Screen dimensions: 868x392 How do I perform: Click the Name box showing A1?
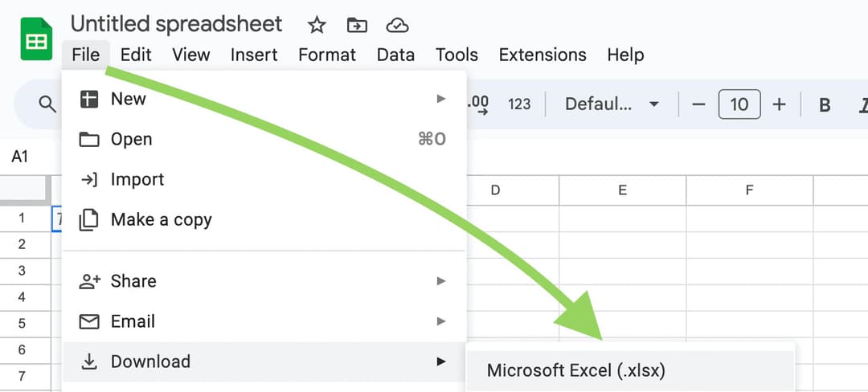tap(20, 157)
